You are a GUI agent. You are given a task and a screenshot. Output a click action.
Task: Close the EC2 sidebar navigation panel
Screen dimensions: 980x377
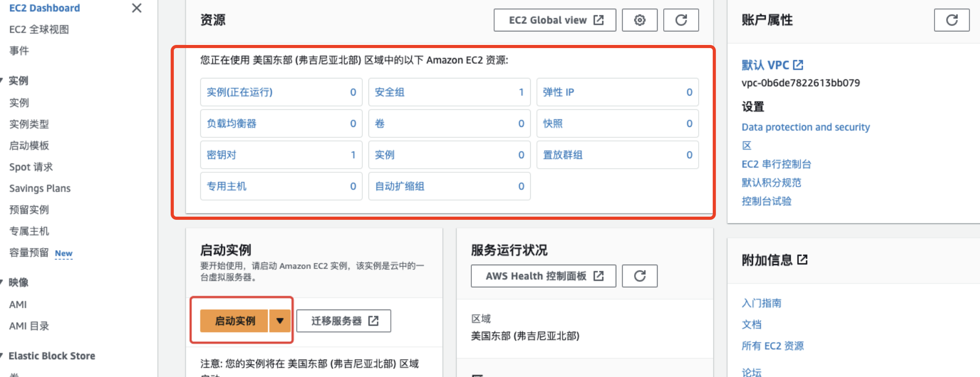137,8
